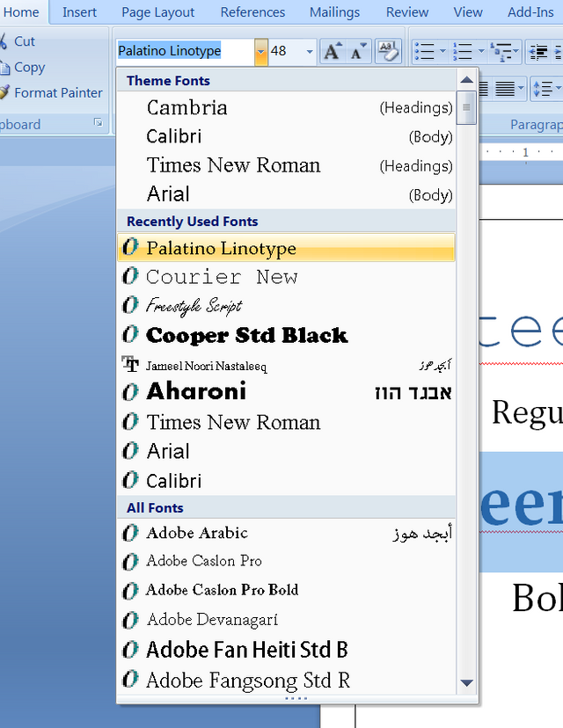Click the Shrink Font icon

[359, 51]
